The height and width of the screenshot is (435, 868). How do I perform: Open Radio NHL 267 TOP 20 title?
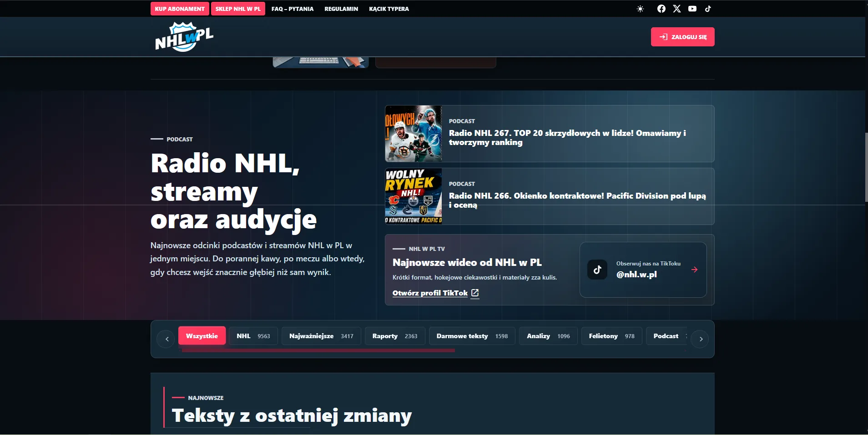point(567,138)
